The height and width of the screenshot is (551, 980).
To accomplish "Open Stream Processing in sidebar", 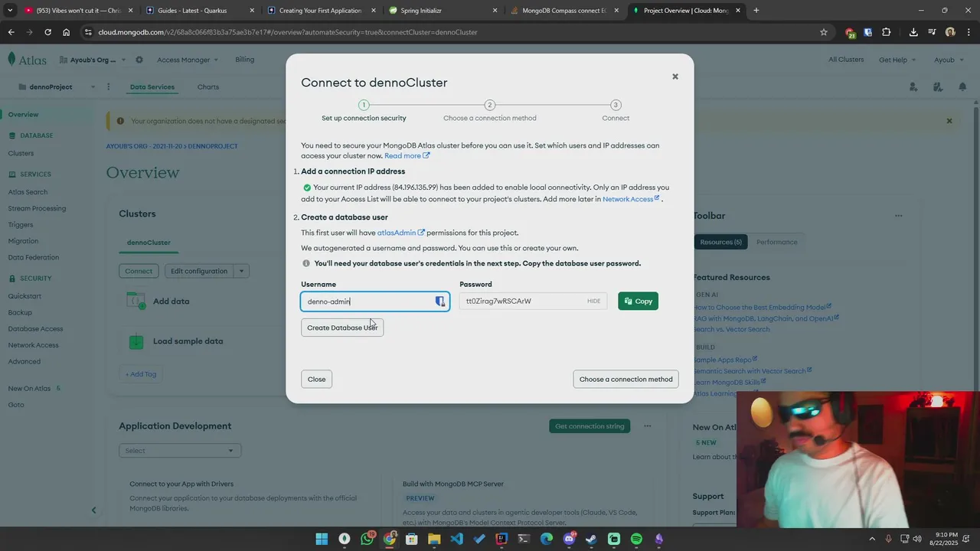I will (37, 209).
